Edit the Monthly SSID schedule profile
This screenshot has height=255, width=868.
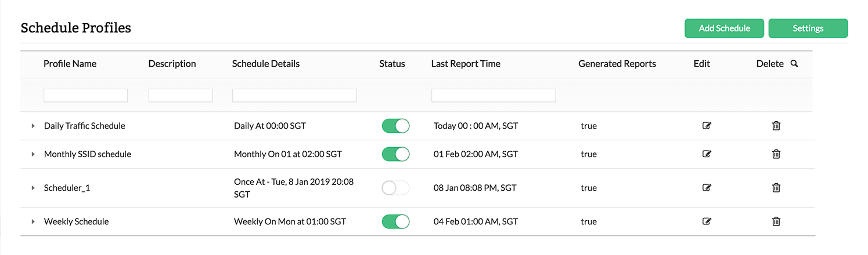(x=707, y=154)
